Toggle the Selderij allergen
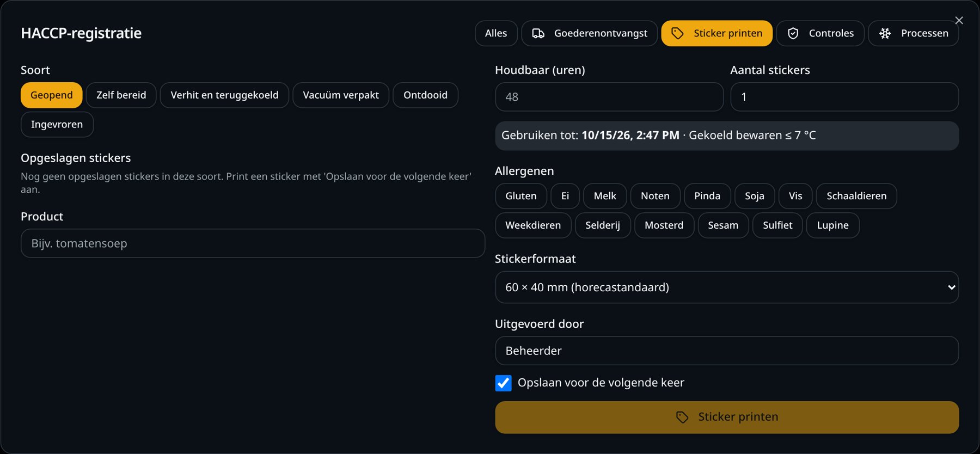 603,225
